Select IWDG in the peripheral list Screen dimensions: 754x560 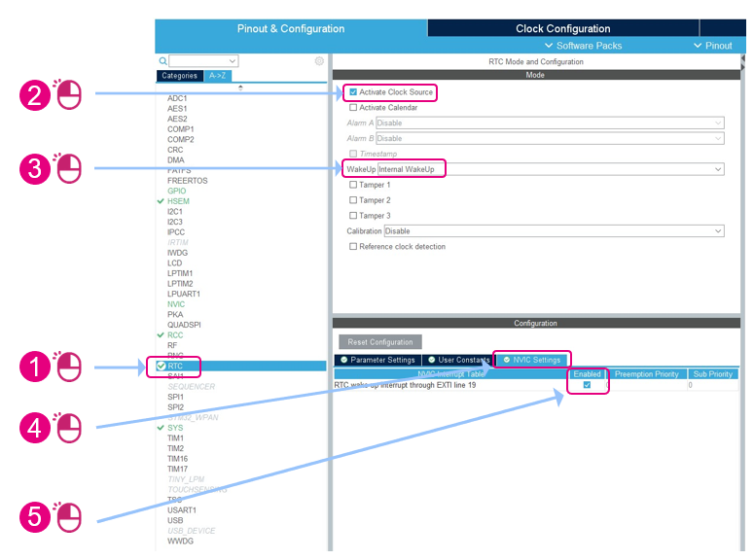point(177,253)
